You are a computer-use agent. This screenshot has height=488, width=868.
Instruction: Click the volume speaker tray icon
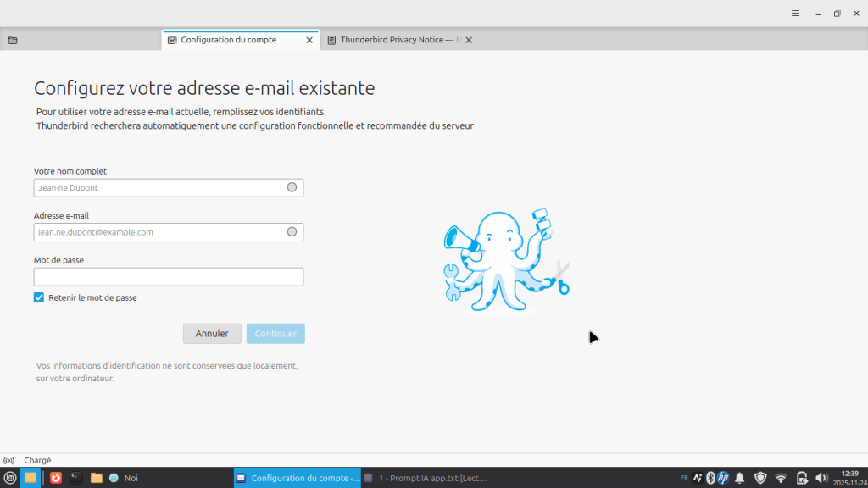821,478
